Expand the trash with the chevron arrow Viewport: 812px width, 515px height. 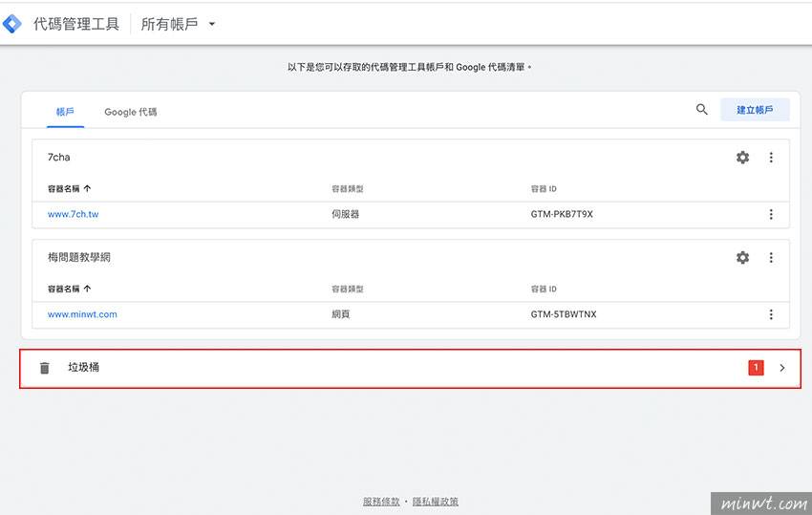(782, 368)
